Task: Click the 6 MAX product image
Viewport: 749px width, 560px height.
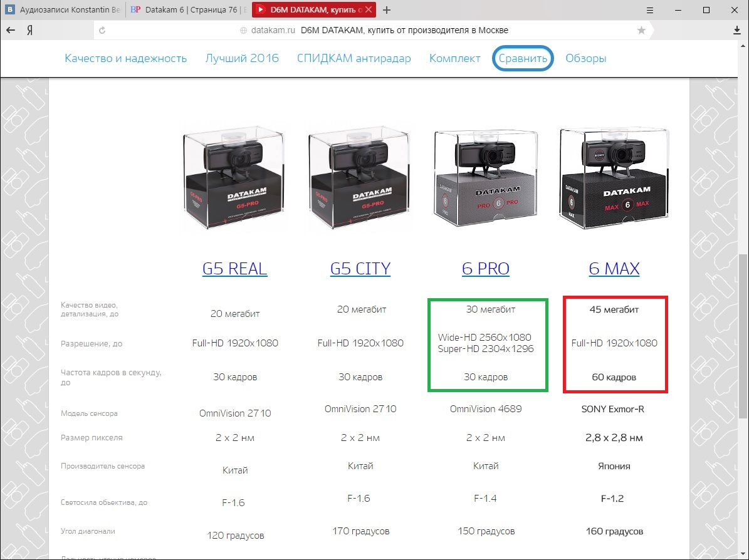Action: (614, 178)
